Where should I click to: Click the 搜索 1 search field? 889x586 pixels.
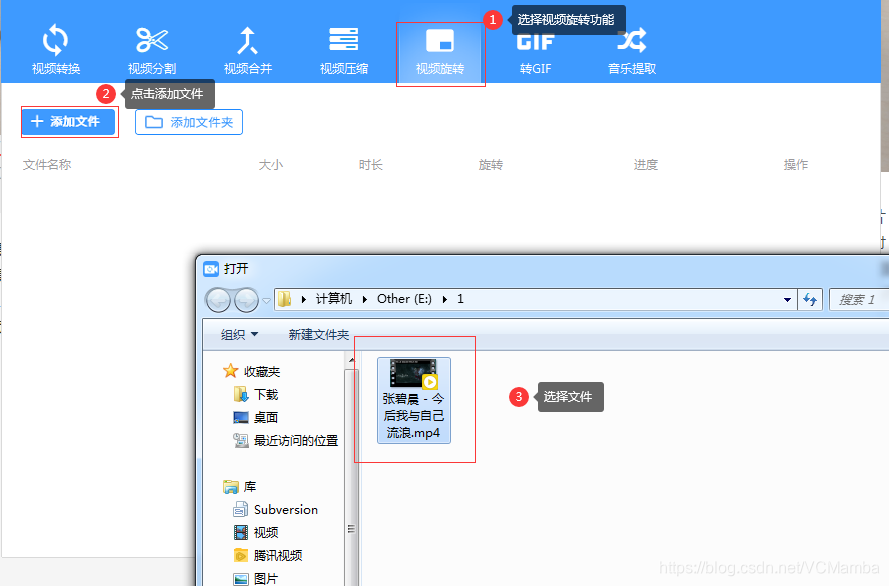(x=858, y=299)
